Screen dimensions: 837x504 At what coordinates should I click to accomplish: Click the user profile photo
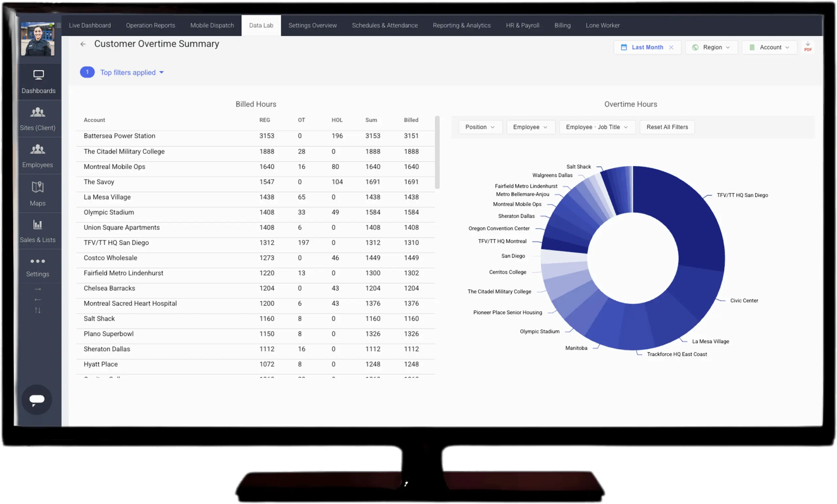point(38,39)
